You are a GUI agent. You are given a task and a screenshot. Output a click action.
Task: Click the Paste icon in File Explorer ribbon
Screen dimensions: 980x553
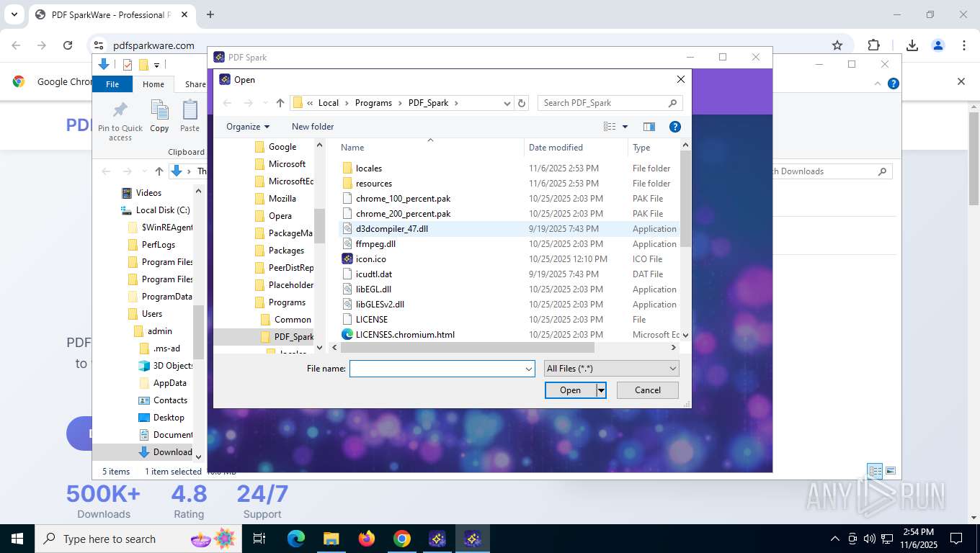pos(190,117)
